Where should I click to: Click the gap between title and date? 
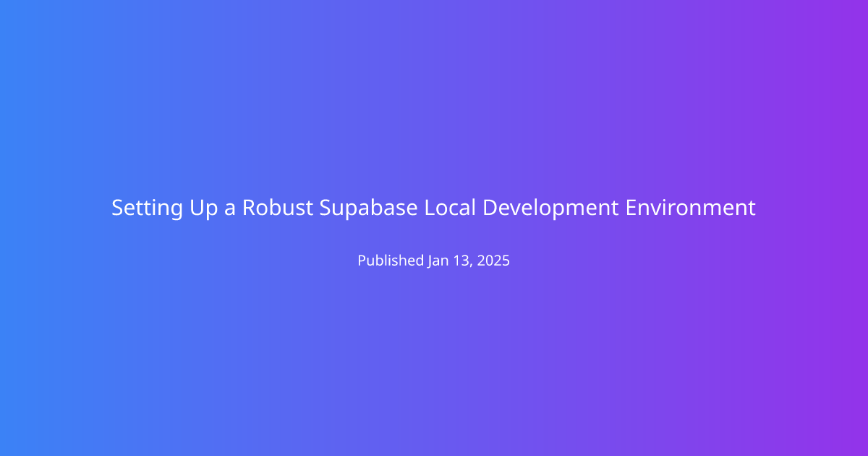tap(434, 236)
